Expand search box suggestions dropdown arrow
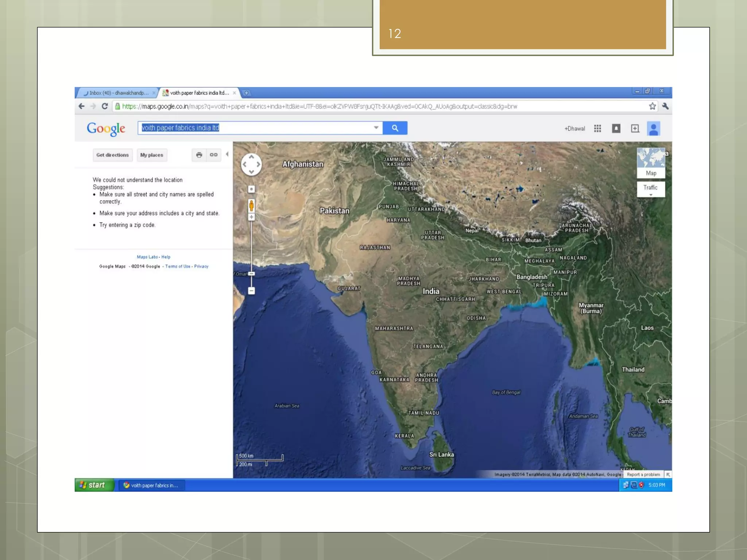747x560 pixels. [376, 128]
